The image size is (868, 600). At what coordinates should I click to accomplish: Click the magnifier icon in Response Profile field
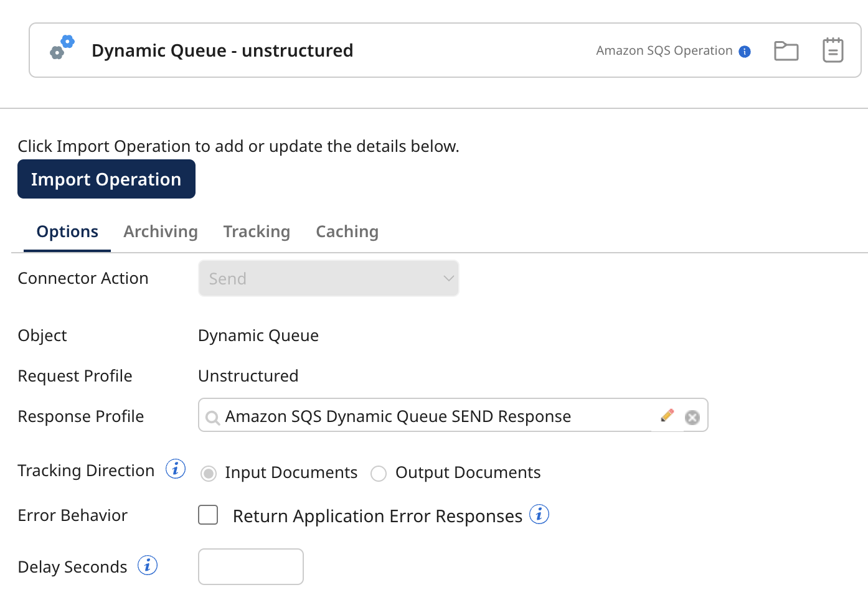(x=212, y=417)
